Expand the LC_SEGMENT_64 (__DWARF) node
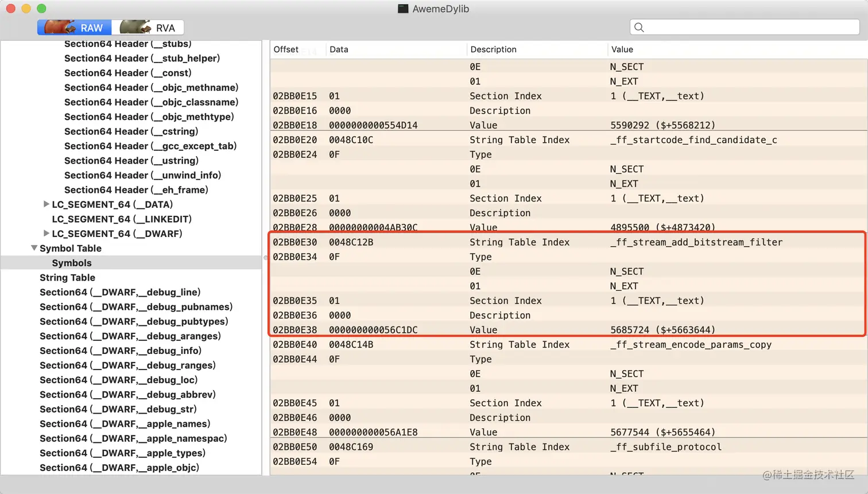This screenshot has height=494, width=868. 46,234
